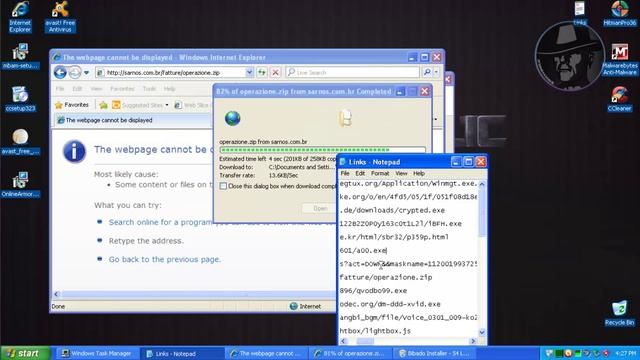Click Windows Start button
The height and width of the screenshot is (360, 640).
(x=25, y=353)
